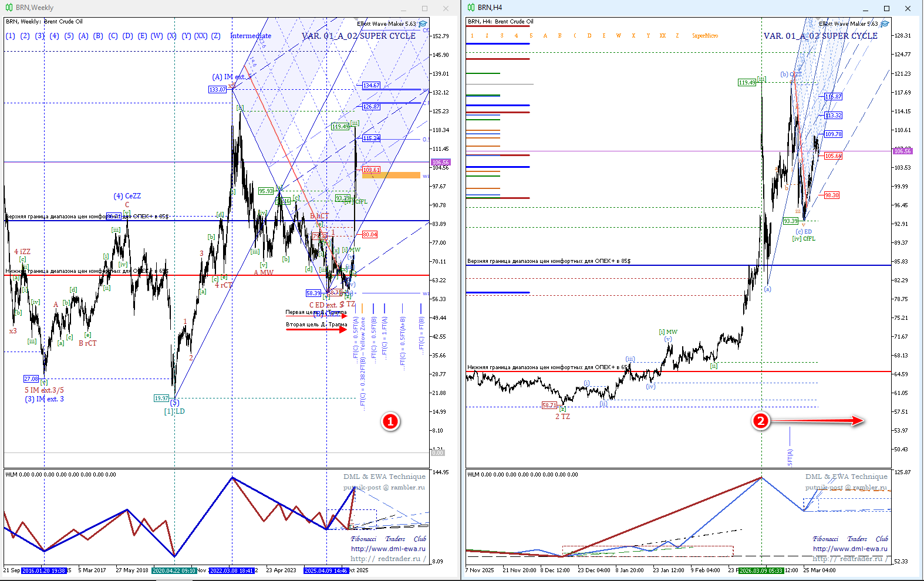
Task: Maximize the BRN,H4 chart window
Action: pyautogui.click(x=886, y=8)
